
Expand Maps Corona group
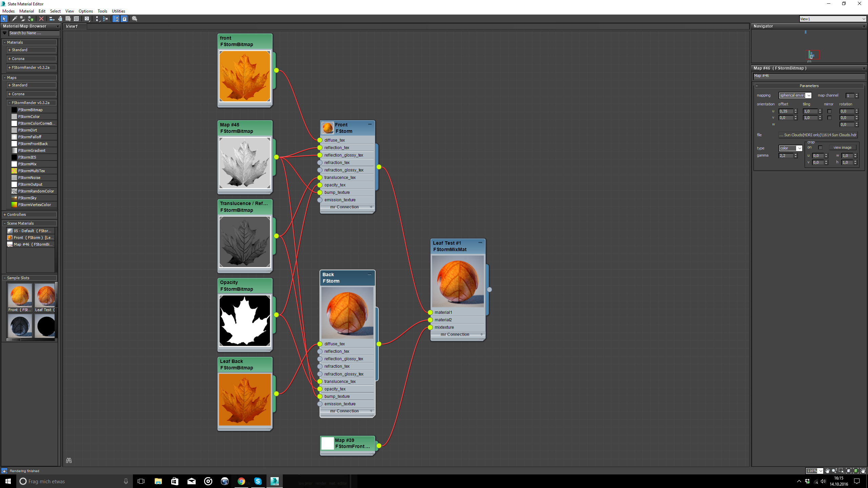[32, 94]
